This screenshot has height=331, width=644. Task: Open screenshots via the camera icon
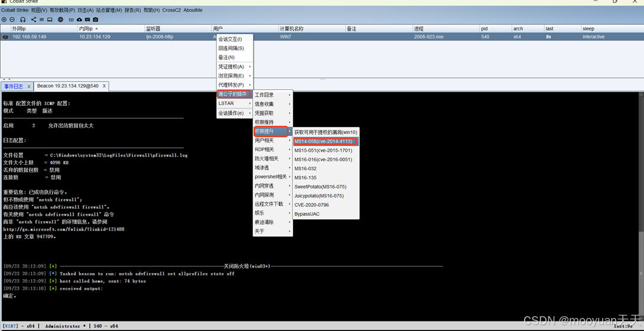click(x=95, y=20)
